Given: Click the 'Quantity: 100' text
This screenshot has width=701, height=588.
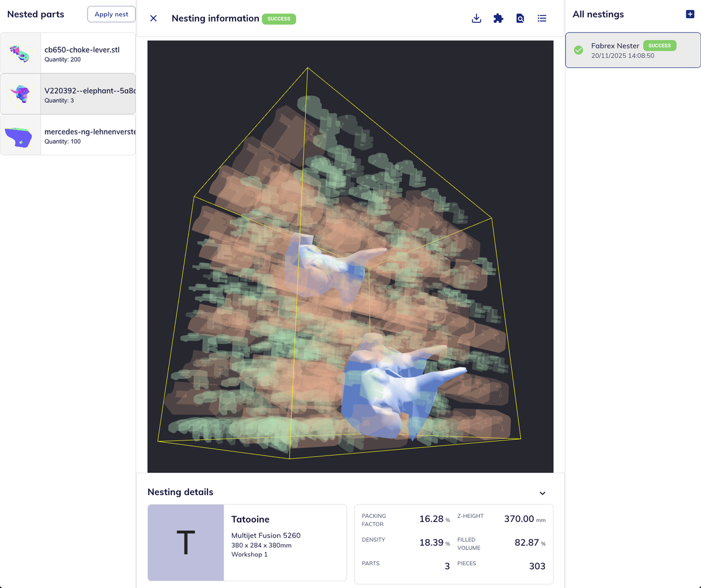Looking at the screenshot, I should click(x=63, y=141).
